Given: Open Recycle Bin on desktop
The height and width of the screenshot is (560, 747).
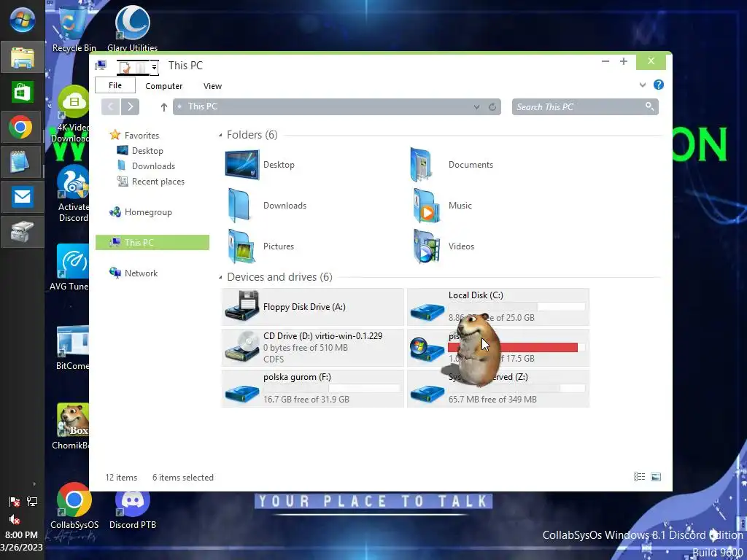Looking at the screenshot, I should pyautogui.click(x=74, y=28).
